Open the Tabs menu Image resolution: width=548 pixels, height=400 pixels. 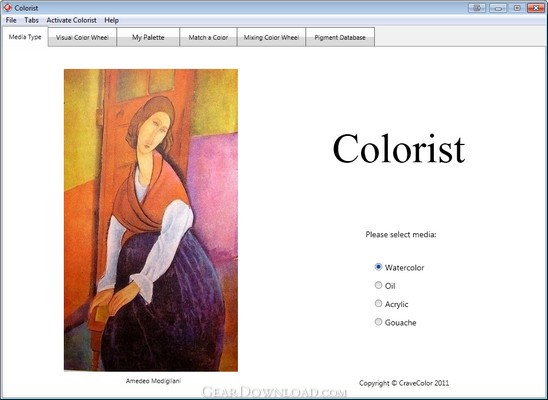tap(31, 20)
